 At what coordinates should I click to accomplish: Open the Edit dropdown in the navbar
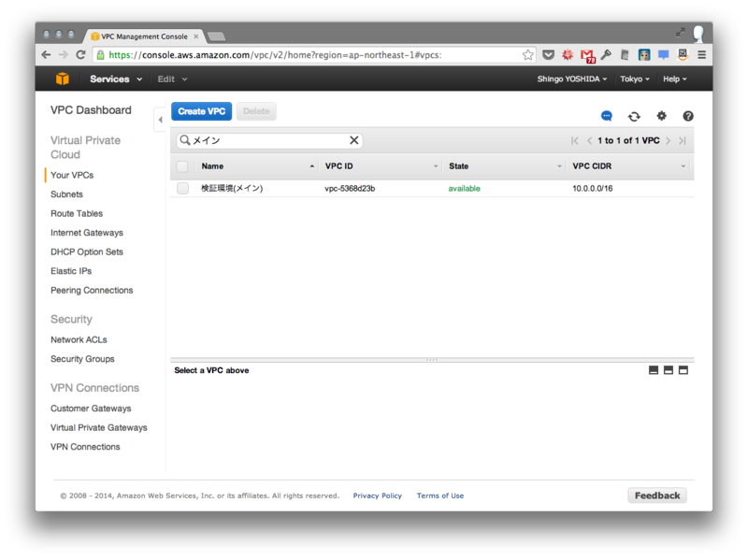pyautogui.click(x=172, y=79)
